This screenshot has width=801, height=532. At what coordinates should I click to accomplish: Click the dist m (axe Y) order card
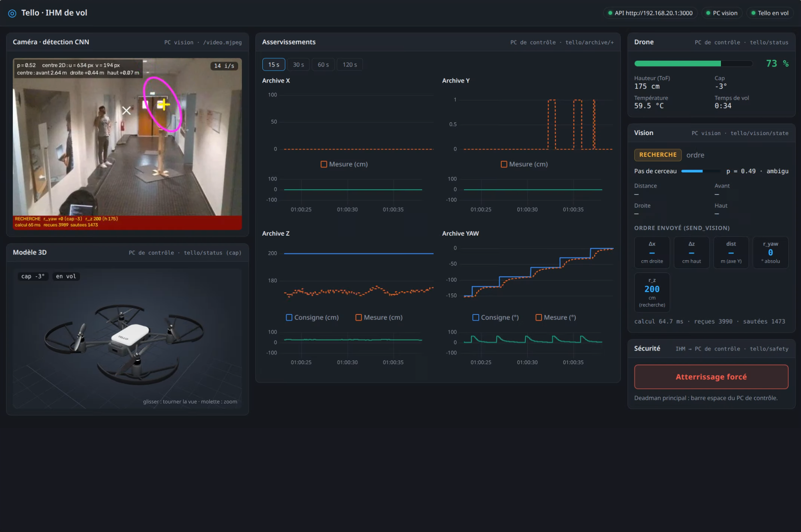(x=731, y=252)
